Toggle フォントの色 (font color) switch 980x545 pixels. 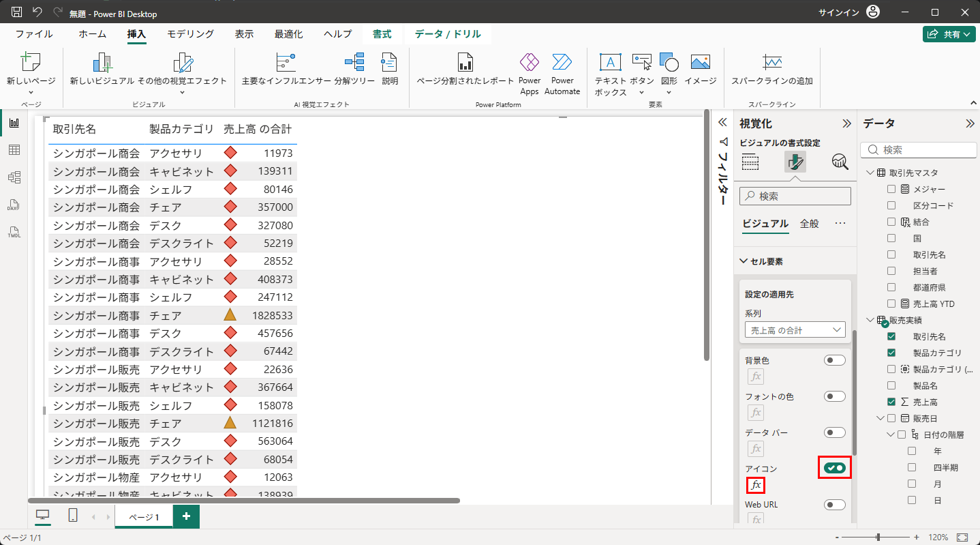(x=835, y=396)
